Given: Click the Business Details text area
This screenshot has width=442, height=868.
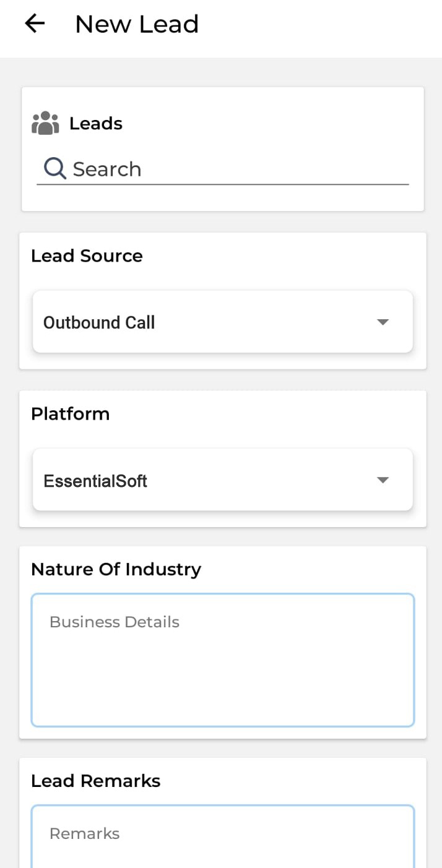Looking at the screenshot, I should [x=223, y=660].
